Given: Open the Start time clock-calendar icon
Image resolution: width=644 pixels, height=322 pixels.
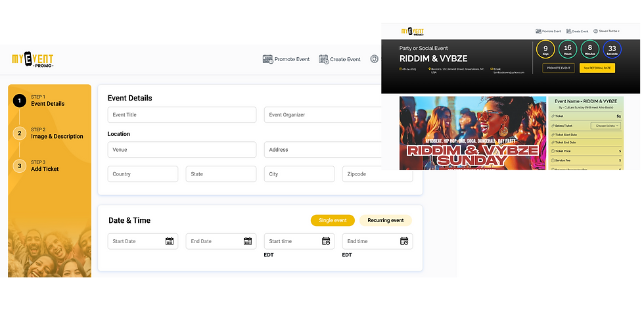Looking at the screenshot, I should point(326,241).
